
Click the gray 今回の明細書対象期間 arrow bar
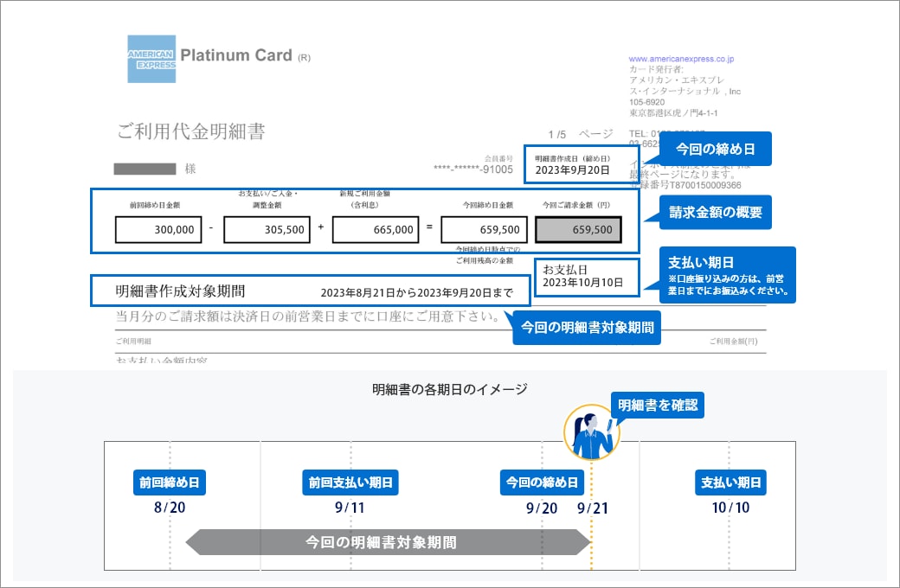click(x=388, y=542)
